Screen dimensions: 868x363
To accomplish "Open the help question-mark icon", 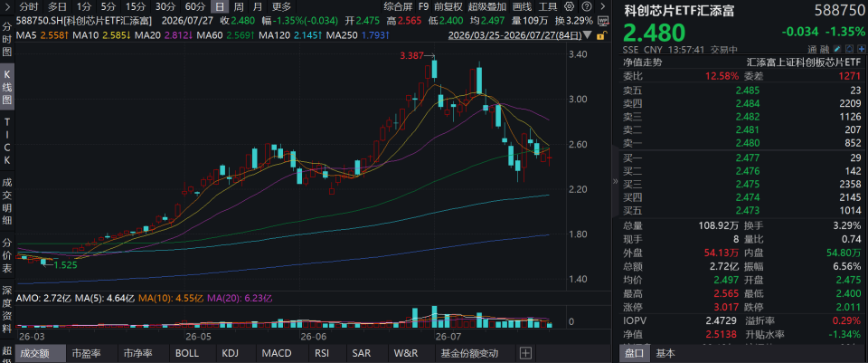I will click(587, 6).
